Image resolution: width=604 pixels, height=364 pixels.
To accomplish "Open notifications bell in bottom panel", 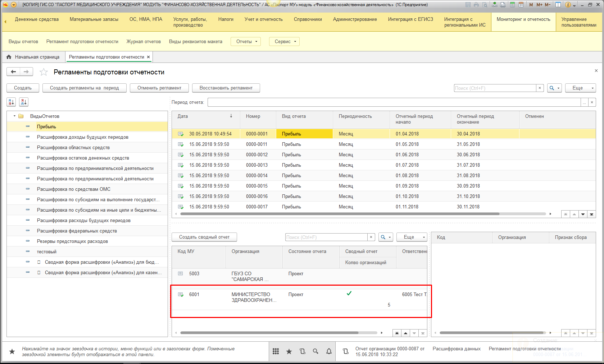I will (329, 351).
